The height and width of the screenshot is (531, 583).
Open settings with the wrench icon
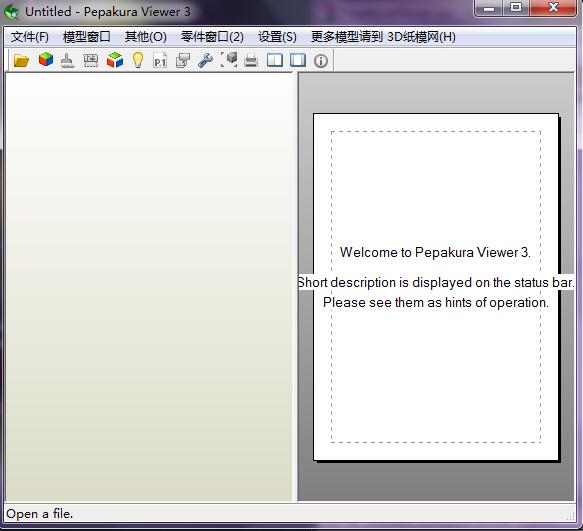[x=205, y=60]
